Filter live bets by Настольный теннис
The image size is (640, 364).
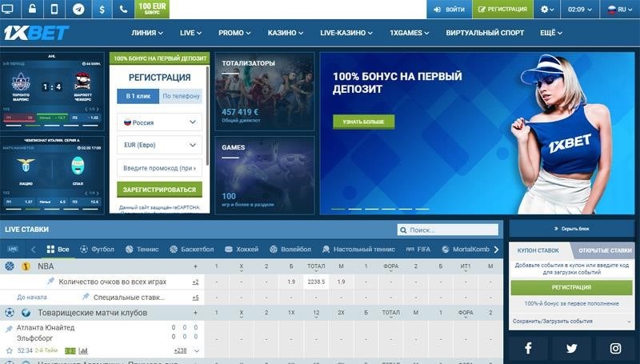358,250
